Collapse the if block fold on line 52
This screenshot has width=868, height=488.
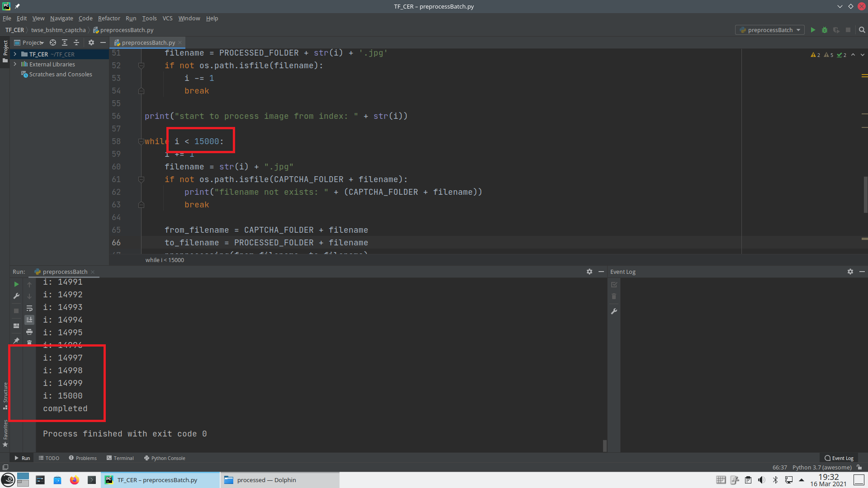pyautogui.click(x=141, y=66)
